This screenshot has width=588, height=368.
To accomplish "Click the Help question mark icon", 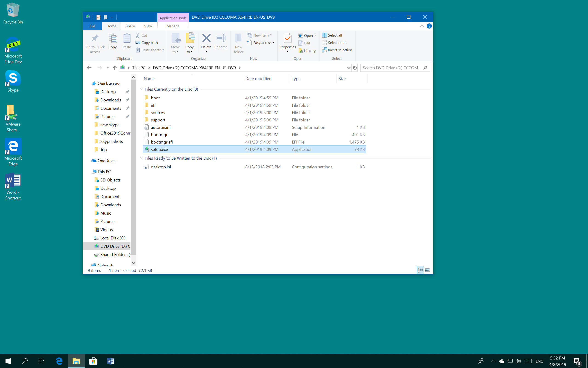I will tap(429, 26).
